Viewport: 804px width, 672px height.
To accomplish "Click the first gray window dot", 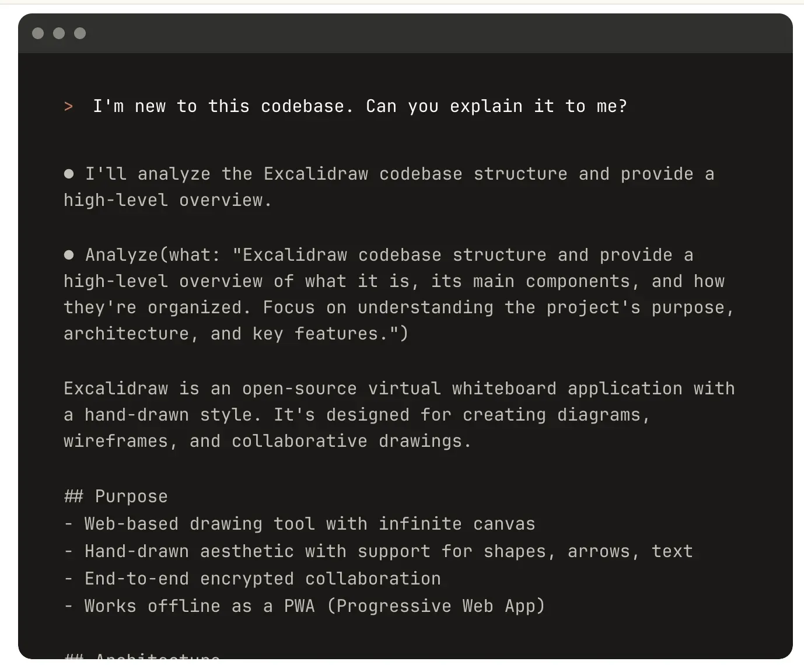I will pyautogui.click(x=38, y=33).
